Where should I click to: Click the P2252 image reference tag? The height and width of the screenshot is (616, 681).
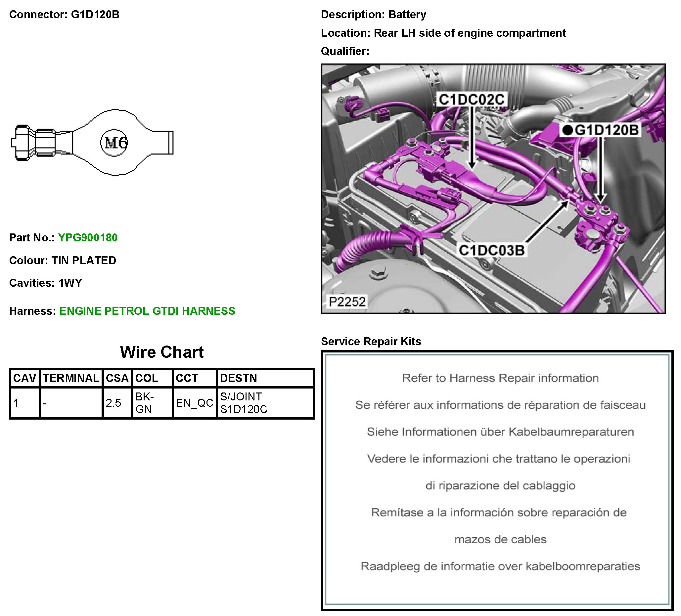[x=347, y=302]
